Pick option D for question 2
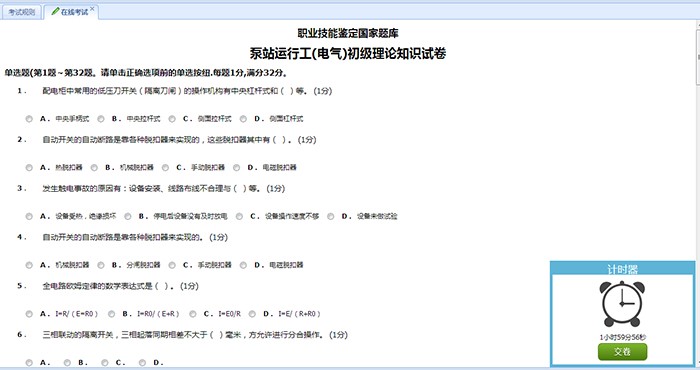The image size is (700, 370). click(237, 167)
